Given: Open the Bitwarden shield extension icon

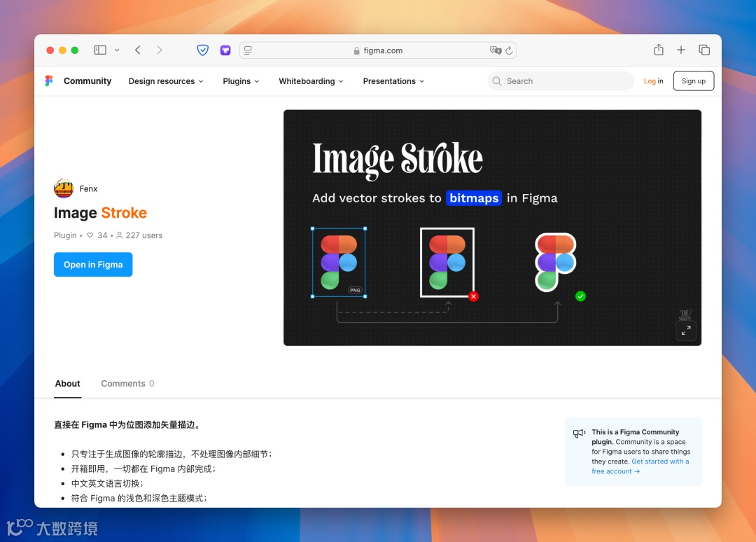Looking at the screenshot, I should click(x=203, y=50).
